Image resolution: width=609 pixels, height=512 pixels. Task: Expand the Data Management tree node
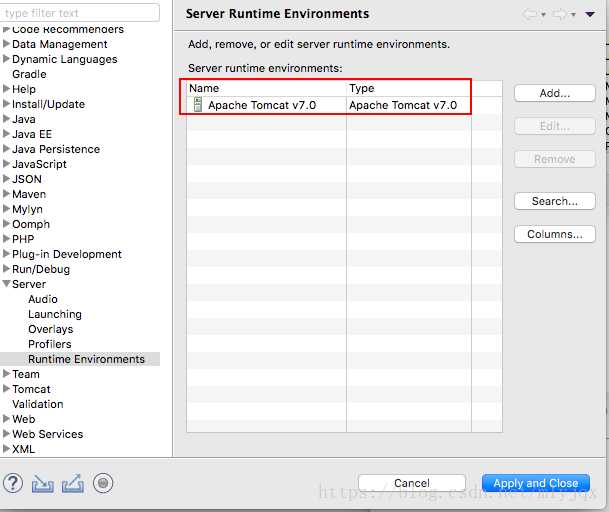point(6,44)
